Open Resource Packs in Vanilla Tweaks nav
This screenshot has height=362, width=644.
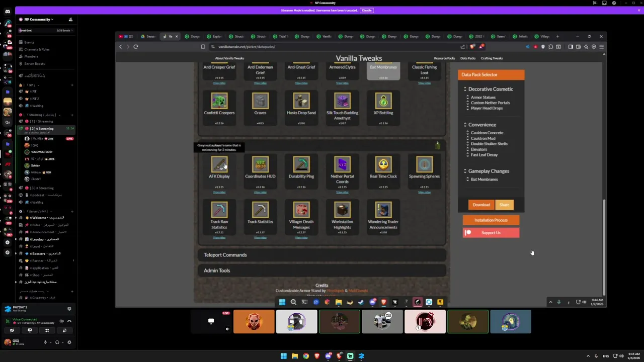[444, 58]
